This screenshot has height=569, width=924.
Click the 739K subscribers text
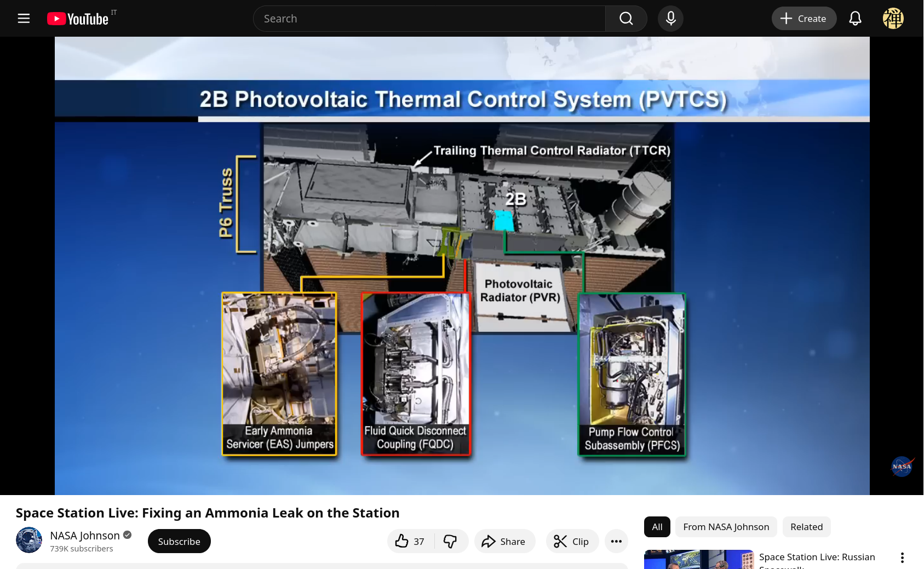[x=82, y=549]
